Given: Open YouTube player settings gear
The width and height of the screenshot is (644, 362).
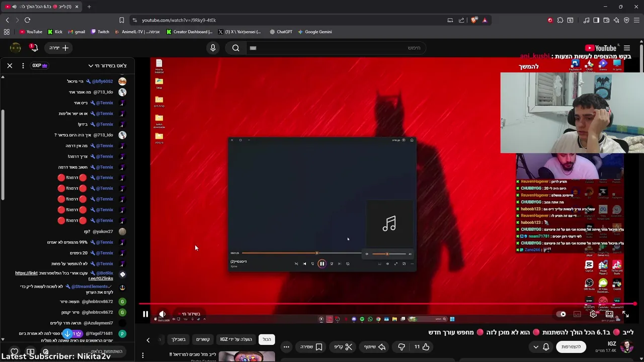Looking at the screenshot, I should pos(593,314).
